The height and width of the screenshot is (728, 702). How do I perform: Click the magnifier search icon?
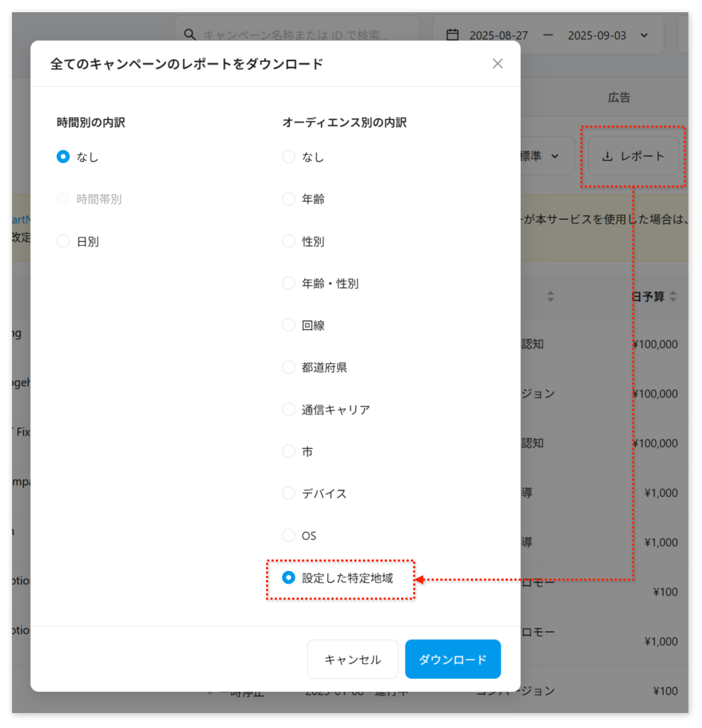click(x=190, y=35)
